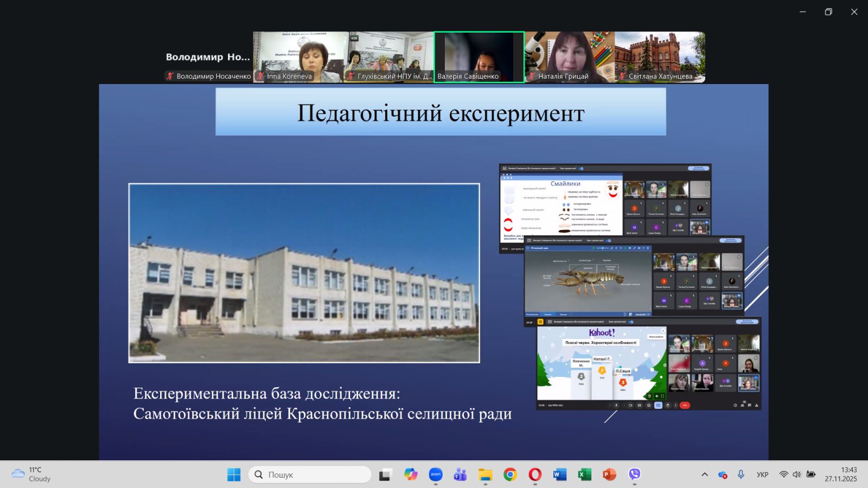The width and height of the screenshot is (868, 488).
Task: Open File Explorer folder icon
Action: tap(485, 474)
